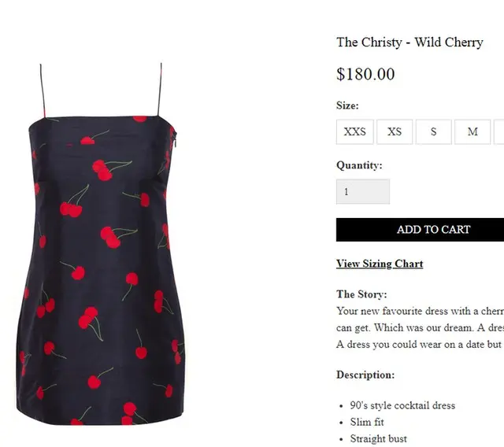
Task: Focus the Quantity input field
Action: pos(363,191)
